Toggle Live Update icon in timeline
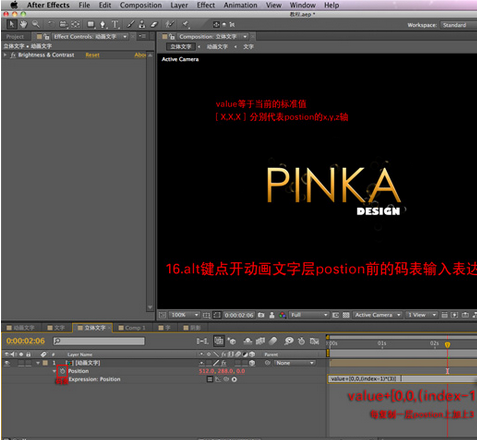 [x=219, y=341]
